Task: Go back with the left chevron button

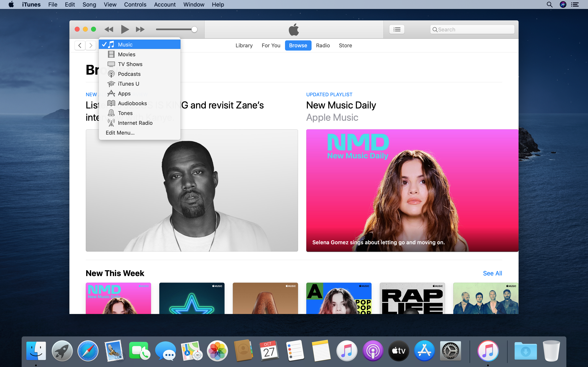Action: pyautogui.click(x=80, y=45)
